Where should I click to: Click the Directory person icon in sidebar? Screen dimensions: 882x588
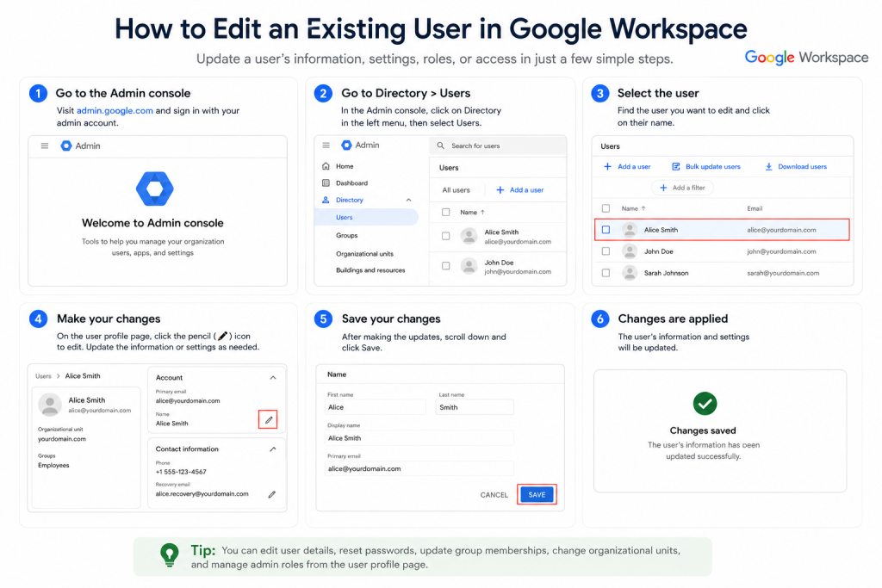[x=326, y=200]
